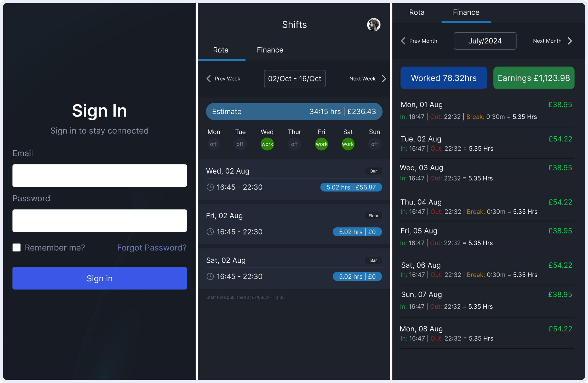
Task: Expand the Estimate summary bar
Action: click(294, 111)
